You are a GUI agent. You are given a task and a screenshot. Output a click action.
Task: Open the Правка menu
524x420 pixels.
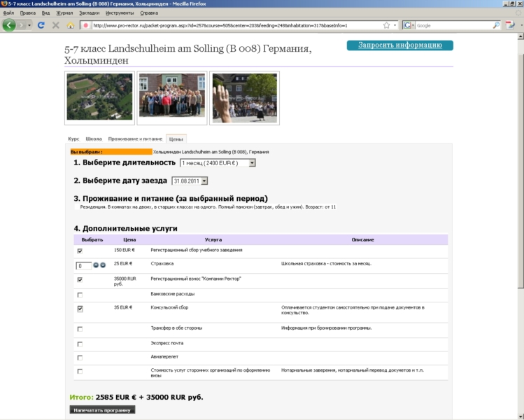click(28, 13)
